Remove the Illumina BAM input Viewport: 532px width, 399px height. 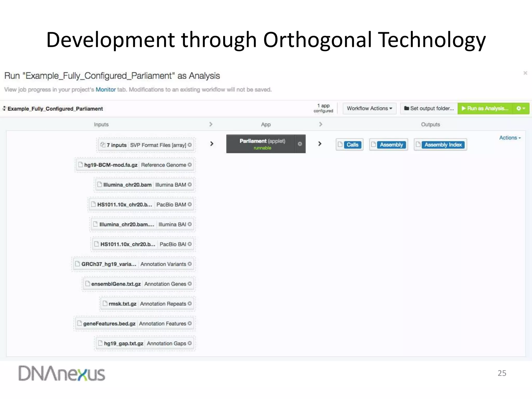[190, 184]
